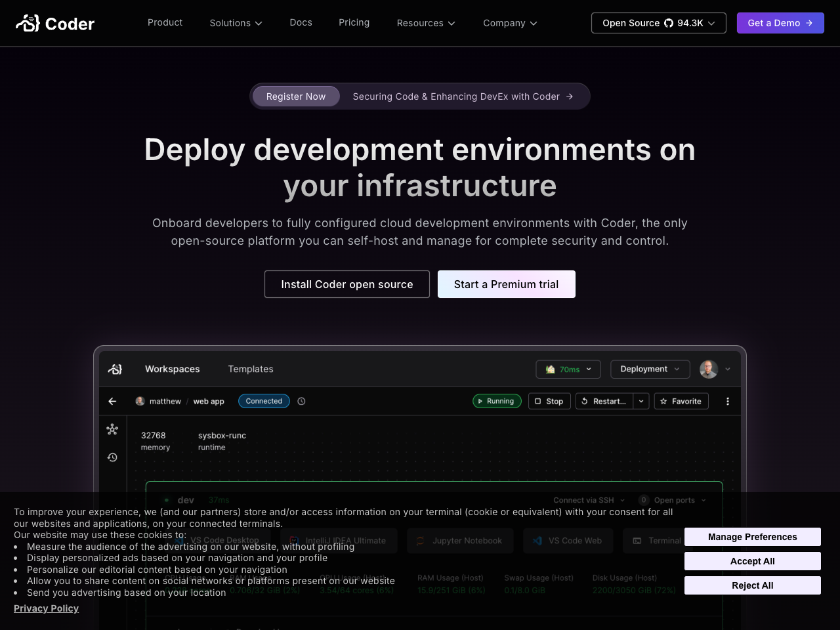The width and height of the screenshot is (840, 630).
Task: Expand chevron next to user avatar
Action: pos(728,369)
